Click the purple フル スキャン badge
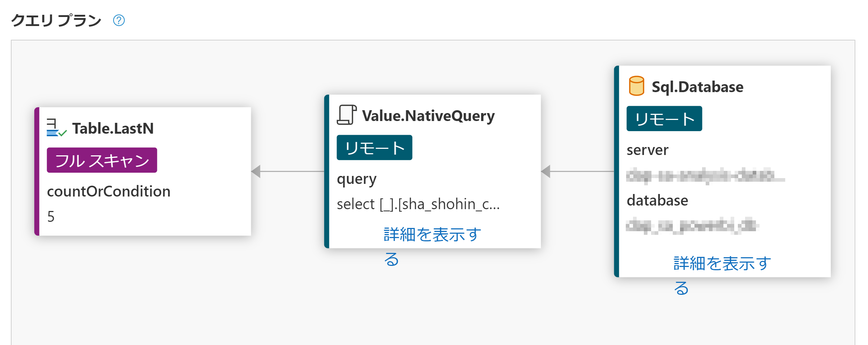This screenshot has width=868, height=345. tap(102, 160)
